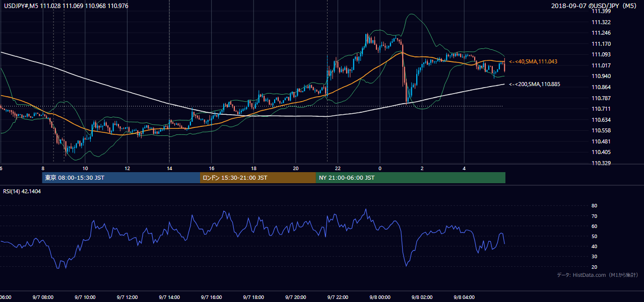Screen dimensions: 644x302
Task: Click RSI scale level 50
Action: [594, 236]
